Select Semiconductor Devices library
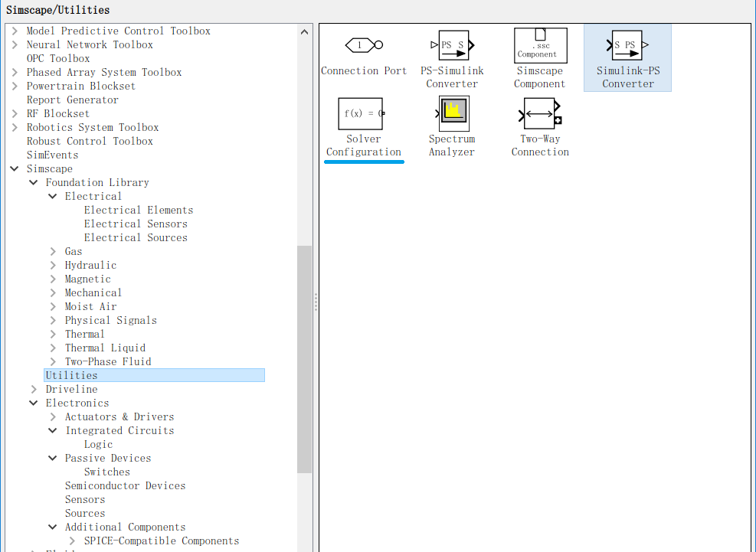The height and width of the screenshot is (552, 756). point(126,486)
